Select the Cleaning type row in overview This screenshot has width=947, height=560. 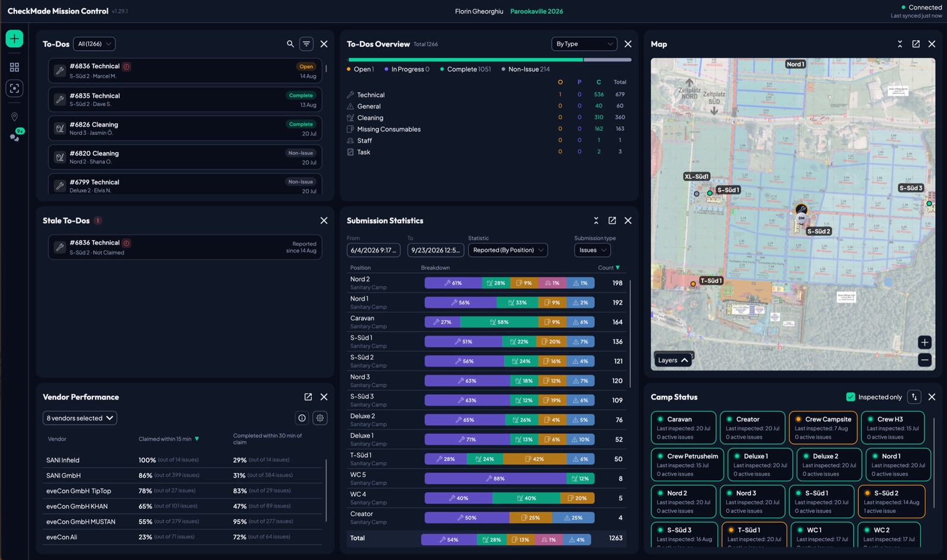488,117
